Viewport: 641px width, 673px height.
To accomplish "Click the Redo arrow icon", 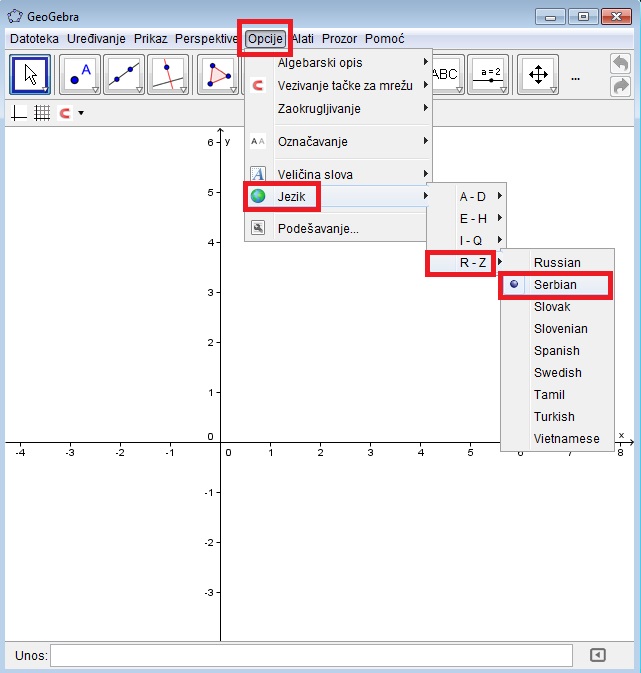I will pos(620,86).
